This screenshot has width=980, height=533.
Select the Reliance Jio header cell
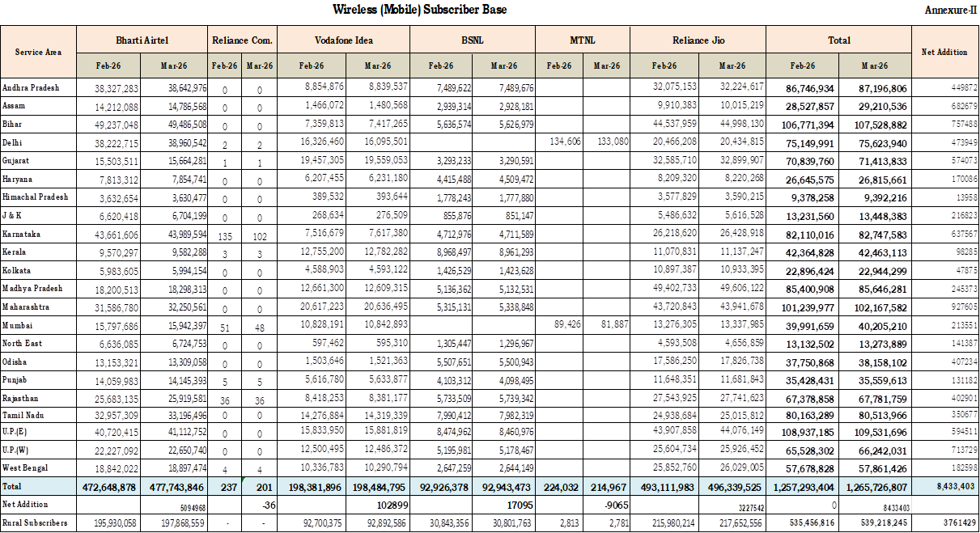click(x=698, y=40)
